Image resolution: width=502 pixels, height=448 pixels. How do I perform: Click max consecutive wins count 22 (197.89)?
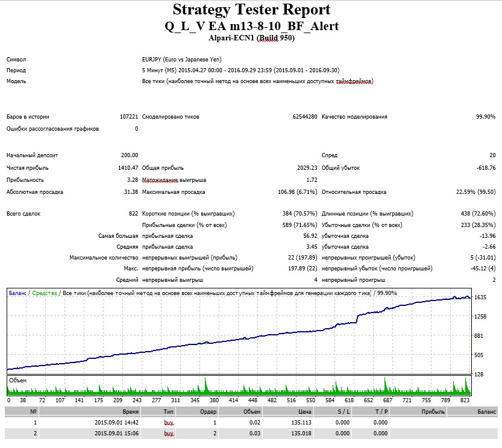(x=303, y=258)
